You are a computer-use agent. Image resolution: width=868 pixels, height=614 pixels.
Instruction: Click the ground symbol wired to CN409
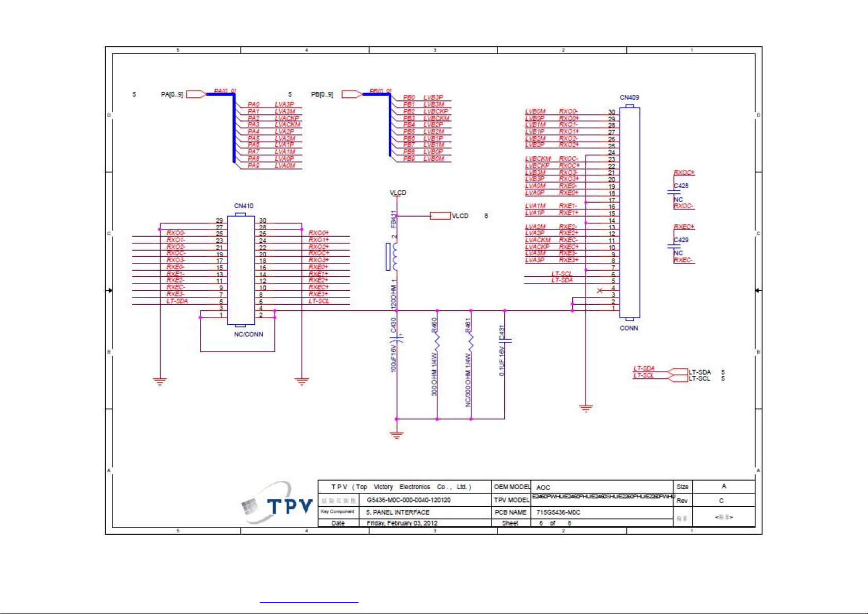[586, 408]
